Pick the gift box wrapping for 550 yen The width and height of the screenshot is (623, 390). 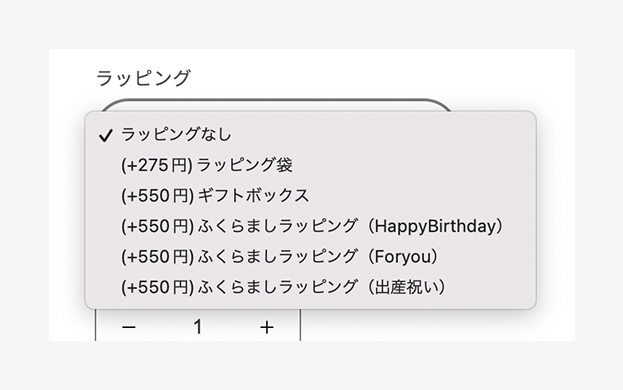(311, 195)
